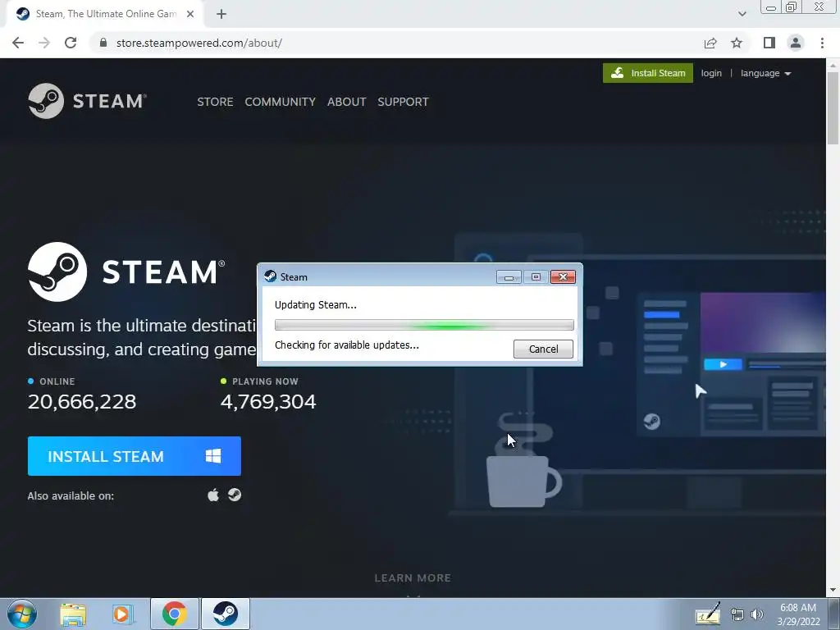
Task: Open the Windows Start menu
Action: pyautogui.click(x=22, y=614)
